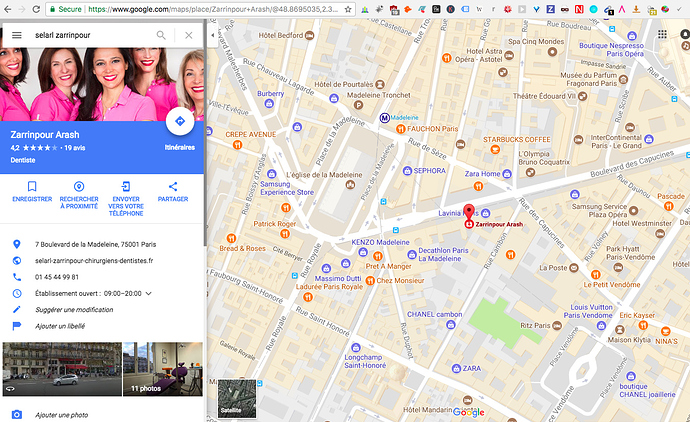Screen dimensions: 690x422
Task: Click Suggérer une modification
Action: [x=74, y=310]
